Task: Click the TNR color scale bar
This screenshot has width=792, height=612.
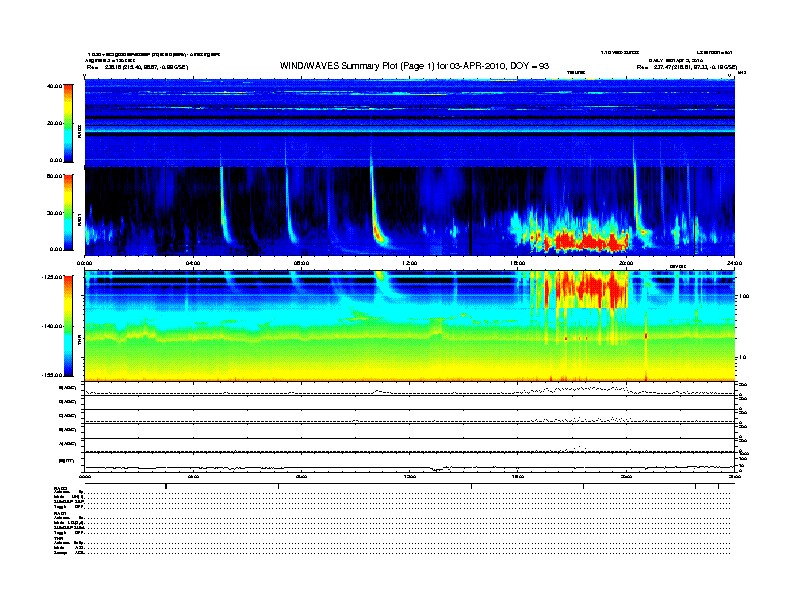Action: click(x=68, y=326)
